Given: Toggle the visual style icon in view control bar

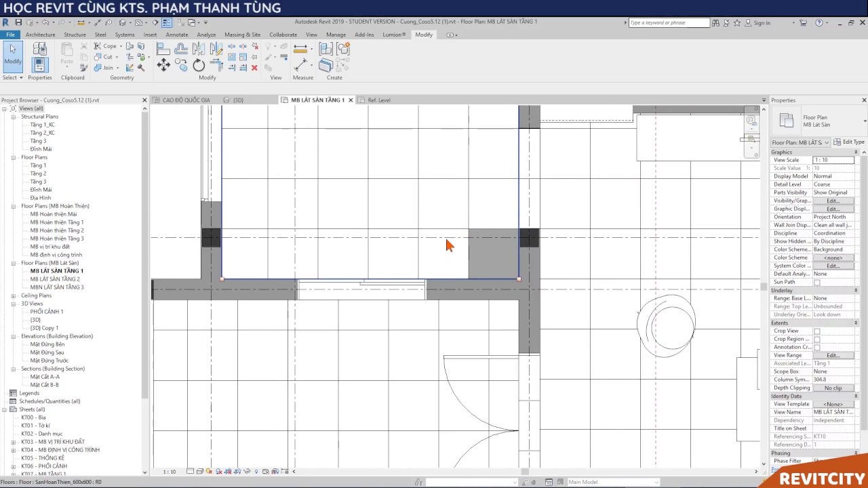Looking at the screenshot, I should (x=200, y=471).
